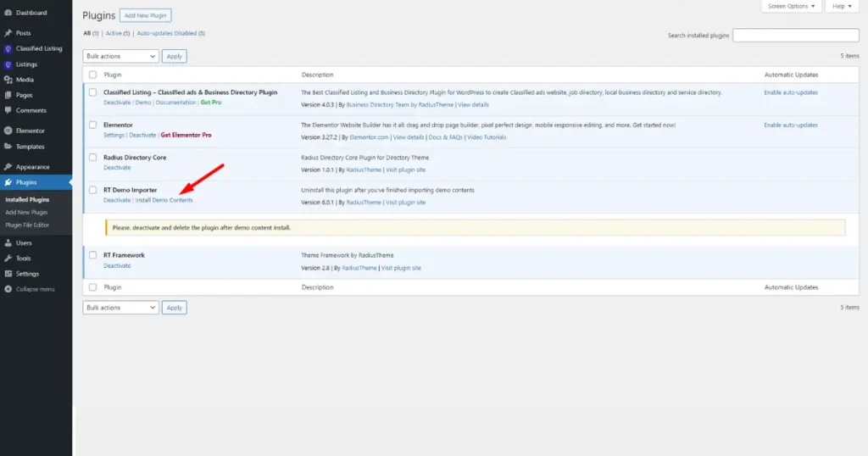Screen dimensions: 868x456
Task: Visit plugin site for Radius Directory Core
Action: tap(405, 170)
